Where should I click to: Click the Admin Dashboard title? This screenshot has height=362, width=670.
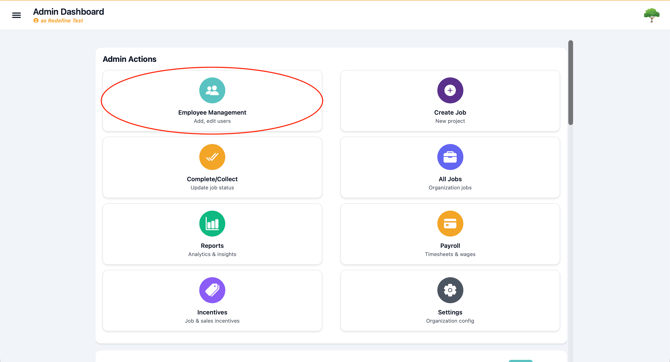(68, 12)
